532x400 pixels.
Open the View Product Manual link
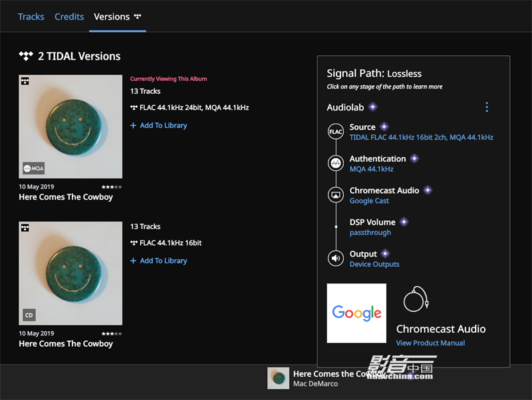pyautogui.click(x=430, y=343)
